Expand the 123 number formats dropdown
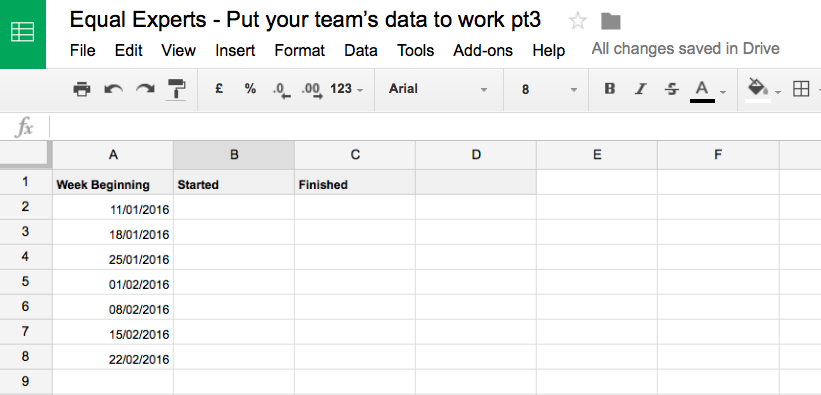This screenshot has height=395, width=821. pos(347,89)
